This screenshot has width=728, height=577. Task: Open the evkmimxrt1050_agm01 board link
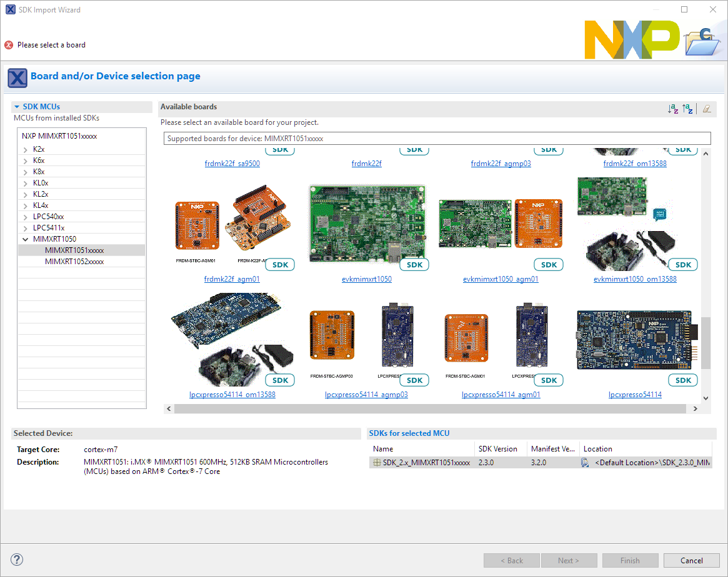[501, 279]
